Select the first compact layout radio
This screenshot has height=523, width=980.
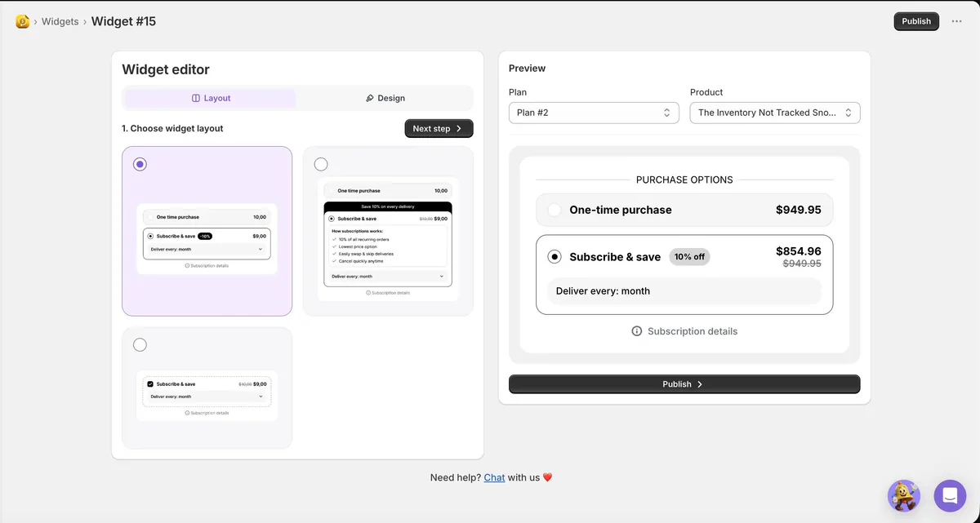coord(140,164)
